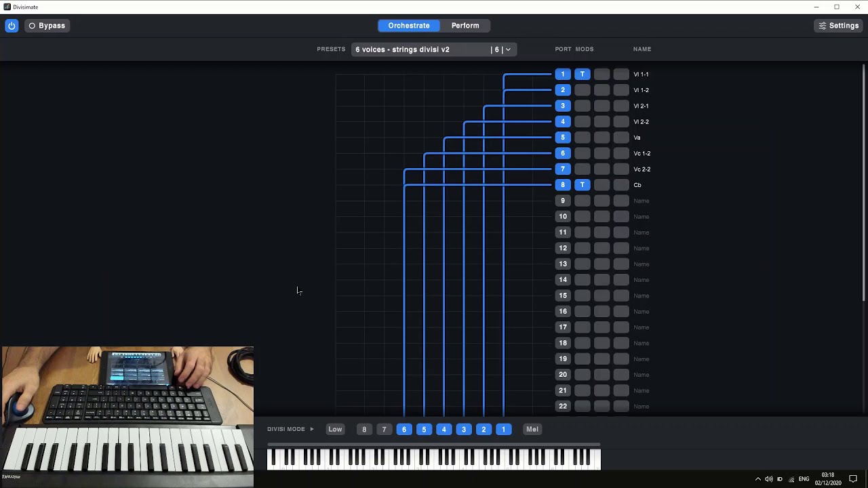Screen dimensions: 868x488
Task: Toggle divisi voice 3
Action: pos(464,429)
